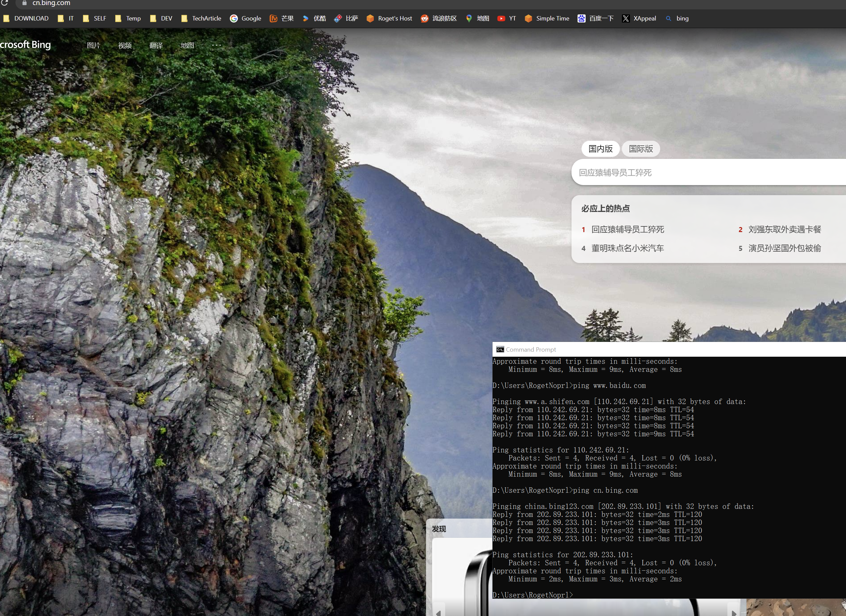Open the XAppeal bookmark
This screenshot has height=616, width=846.
[x=639, y=18]
